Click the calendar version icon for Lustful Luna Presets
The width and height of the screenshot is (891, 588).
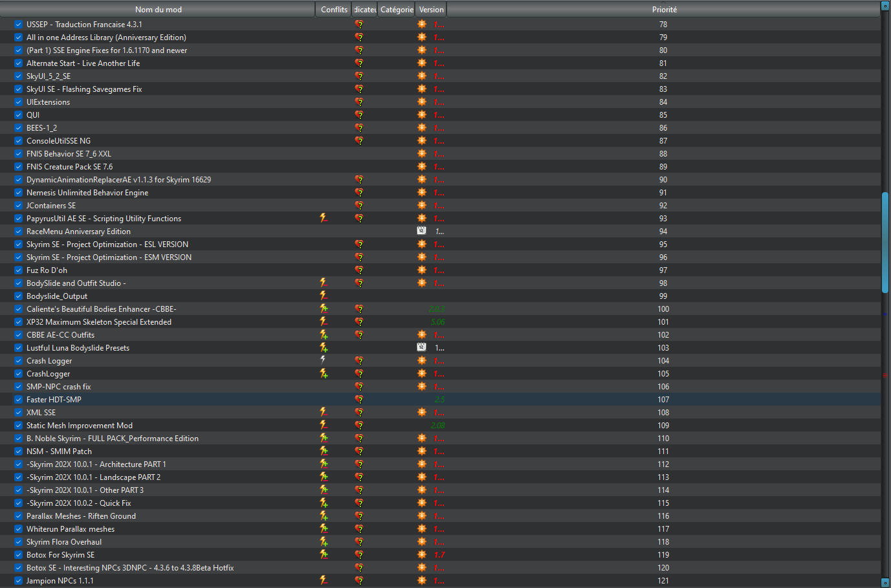point(421,347)
